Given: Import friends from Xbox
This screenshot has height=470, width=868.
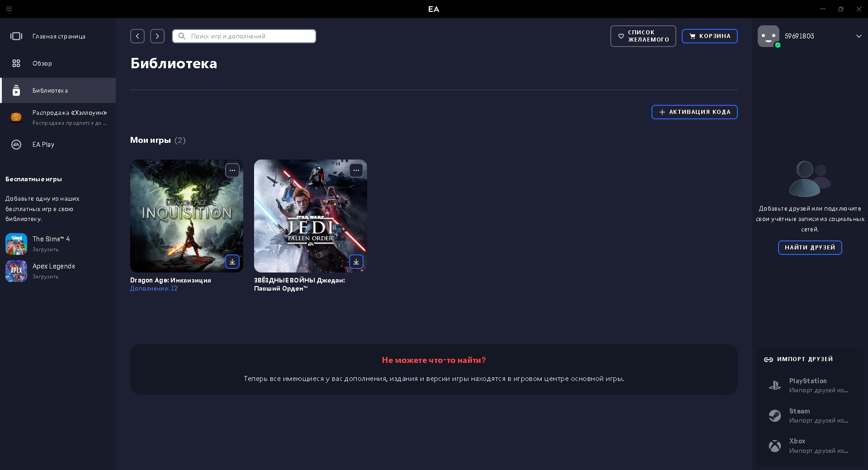Looking at the screenshot, I should (810, 446).
